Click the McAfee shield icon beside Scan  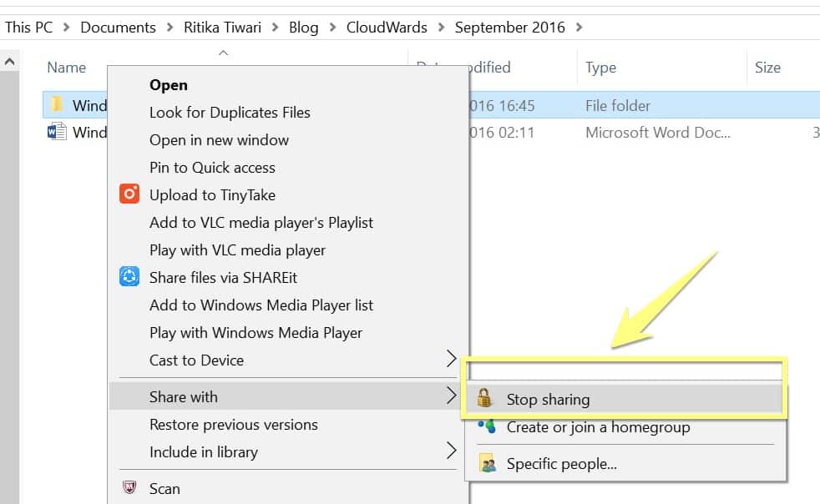point(129,487)
